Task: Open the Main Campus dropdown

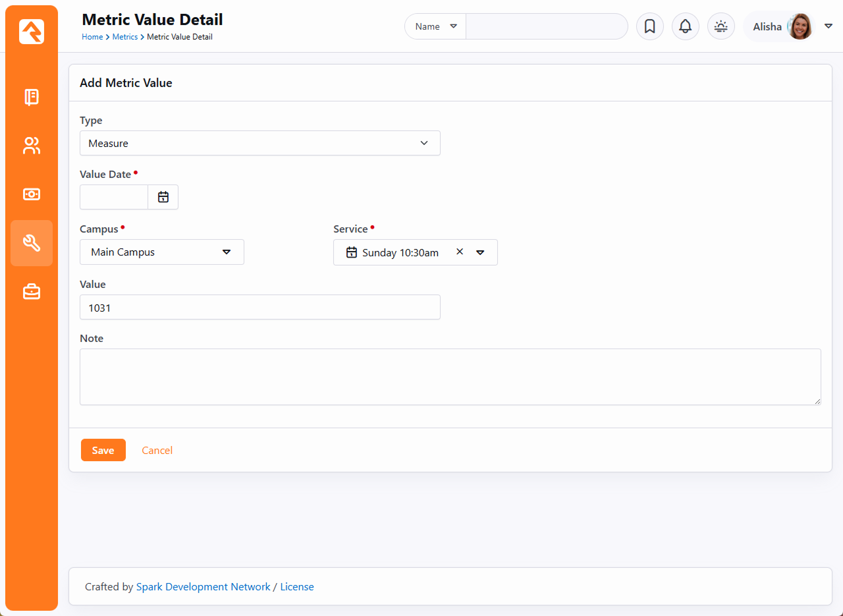Action: (x=161, y=252)
